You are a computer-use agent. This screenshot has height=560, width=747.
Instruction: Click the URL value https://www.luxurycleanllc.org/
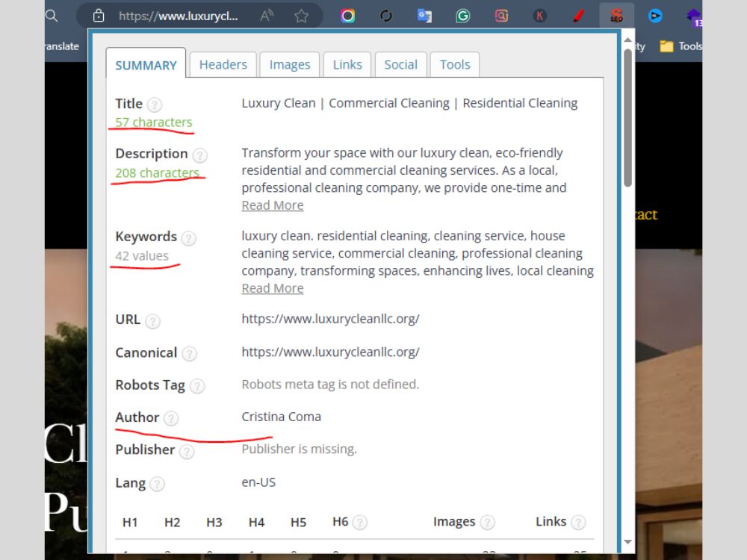coord(330,319)
